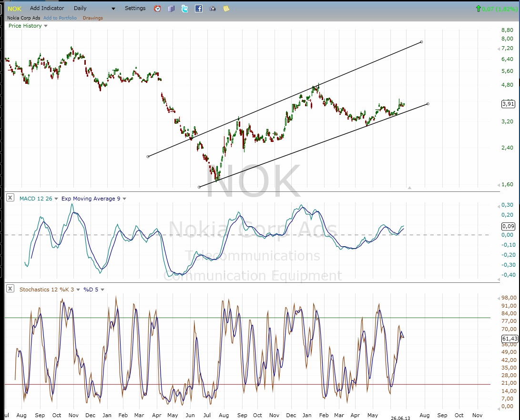Image resolution: width=520 pixels, height=420 pixels.
Task: Expand the Price History dropdown arrow
Action: [x=46, y=26]
